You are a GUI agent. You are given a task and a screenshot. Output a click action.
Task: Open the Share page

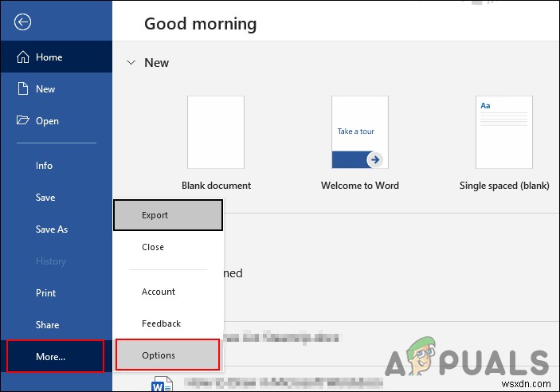(57, 325)
